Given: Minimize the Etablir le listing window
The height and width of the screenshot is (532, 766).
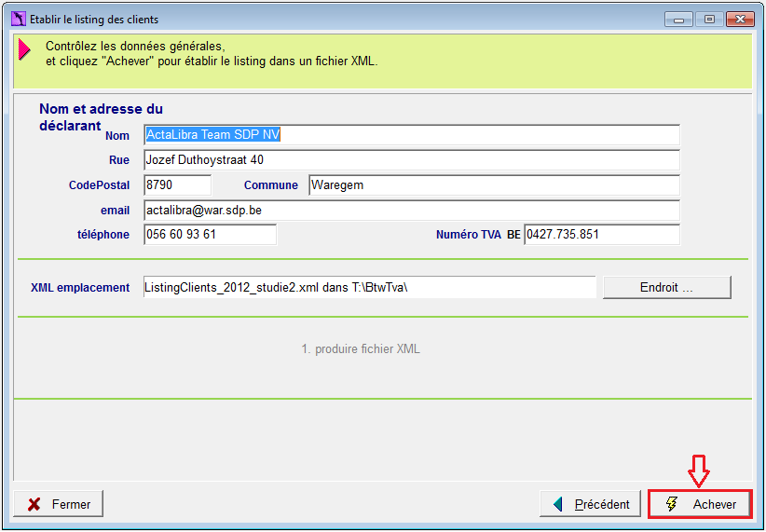Looking at the screenshot, I should tap(678, 20).
